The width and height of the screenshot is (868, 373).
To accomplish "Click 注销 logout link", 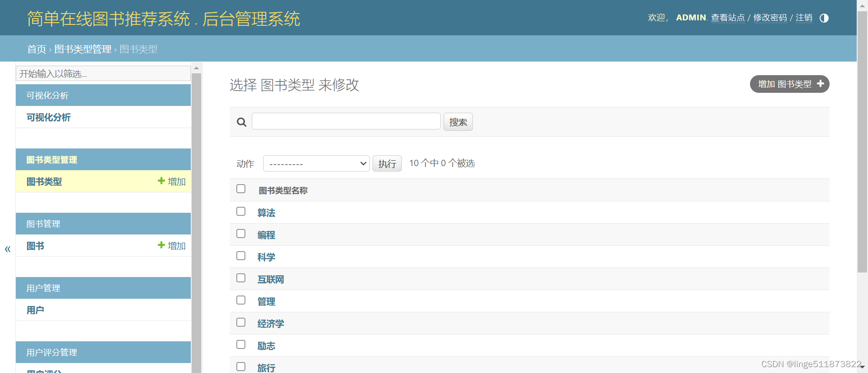I will point(804,18).
